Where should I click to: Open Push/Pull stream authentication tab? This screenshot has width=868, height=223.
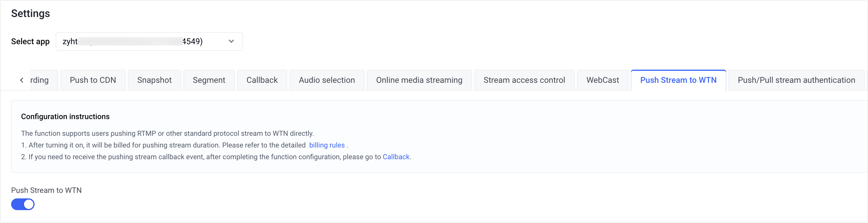796,80
